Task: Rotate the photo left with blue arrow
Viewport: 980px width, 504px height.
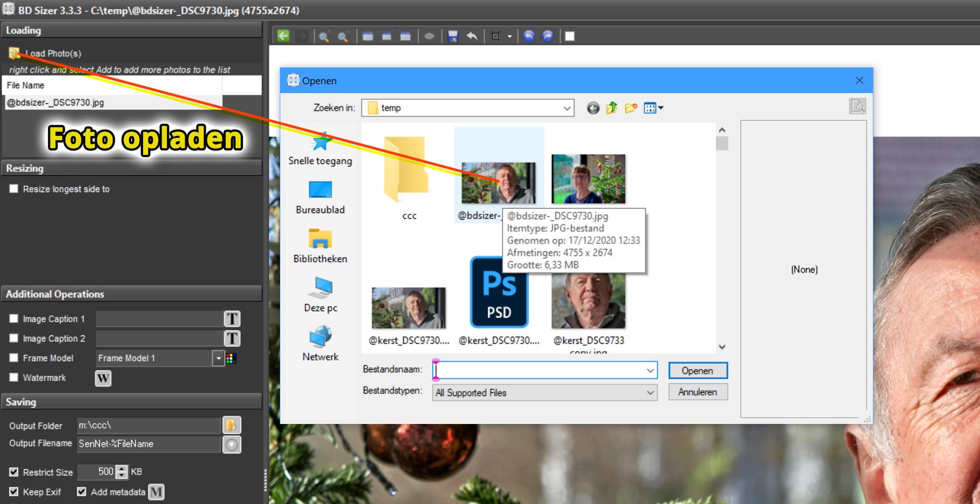Action: (x=529, y=36)
